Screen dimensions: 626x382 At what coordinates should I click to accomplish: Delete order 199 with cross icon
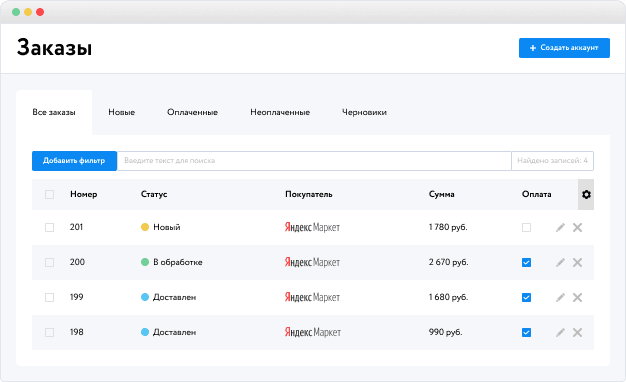tap(577, 297)
